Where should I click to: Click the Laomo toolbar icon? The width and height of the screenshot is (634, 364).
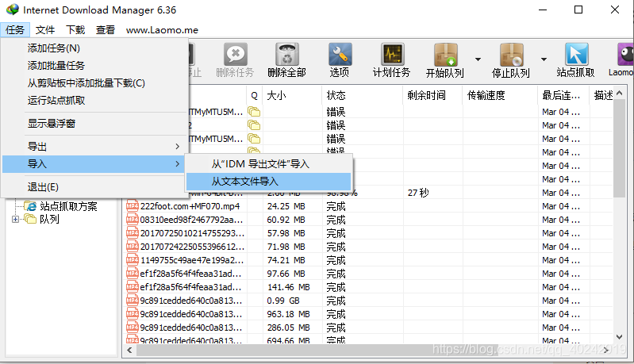tap(625, 54)
